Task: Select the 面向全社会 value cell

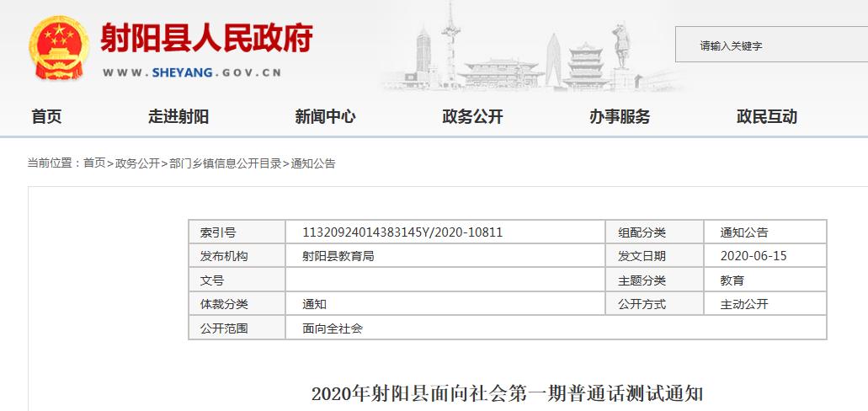Action: (x=556, y=328)
